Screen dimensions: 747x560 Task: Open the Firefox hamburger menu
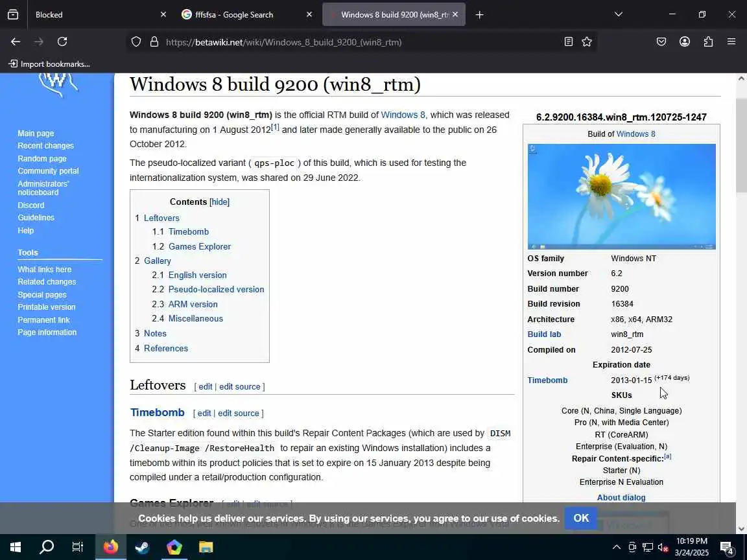[x=731, y=42]
